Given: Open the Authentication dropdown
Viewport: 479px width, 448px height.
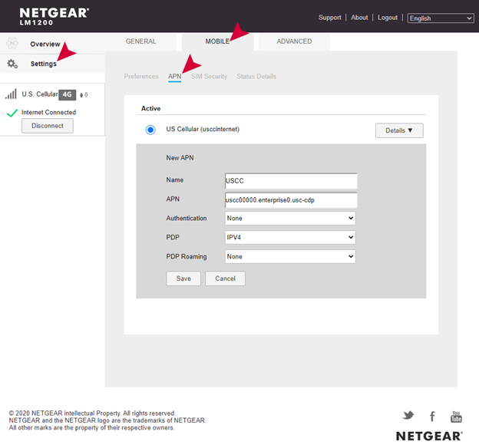Looking at the screenshot, I should click(x=290, y=219).
